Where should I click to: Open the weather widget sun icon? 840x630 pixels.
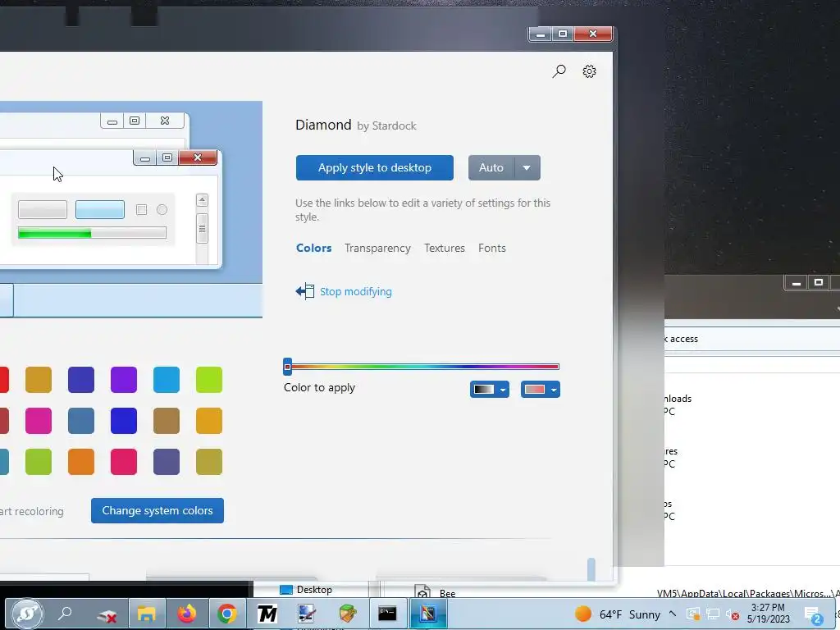pyautogui.click(x=583, y=614)
